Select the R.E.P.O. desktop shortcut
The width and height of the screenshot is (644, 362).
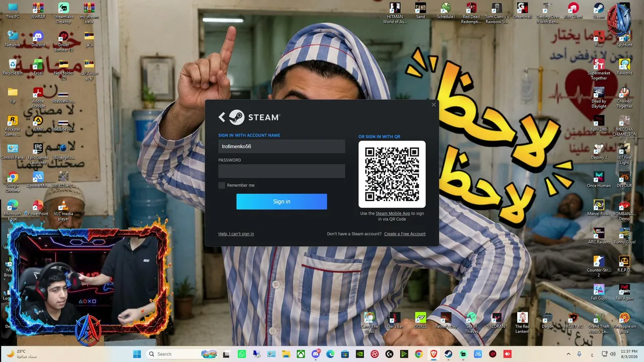point(624,264)
